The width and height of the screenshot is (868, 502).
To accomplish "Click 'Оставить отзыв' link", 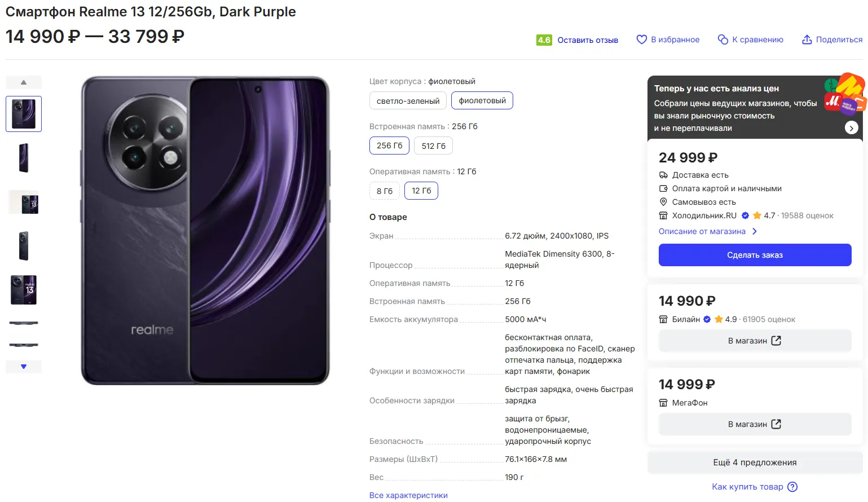I will [x=588, y=40].
